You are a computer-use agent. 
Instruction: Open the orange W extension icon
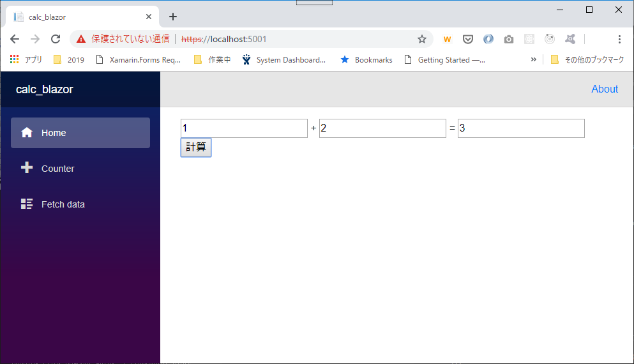click(447, 39)
